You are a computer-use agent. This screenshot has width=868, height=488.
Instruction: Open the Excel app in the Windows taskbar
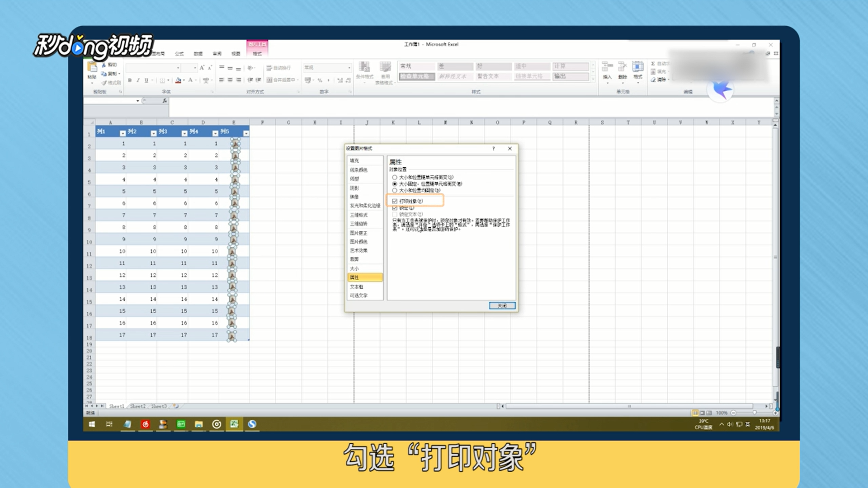[x=234, y=424]
